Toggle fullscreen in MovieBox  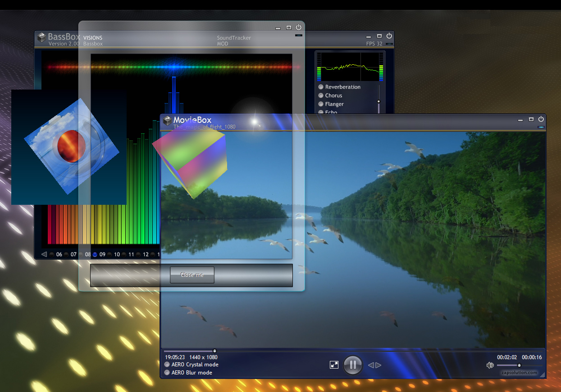click(x=334, y=365)
